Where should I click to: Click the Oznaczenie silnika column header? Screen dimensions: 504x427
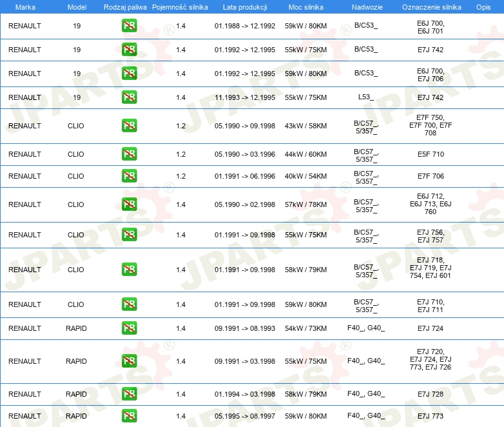[431, 7]
